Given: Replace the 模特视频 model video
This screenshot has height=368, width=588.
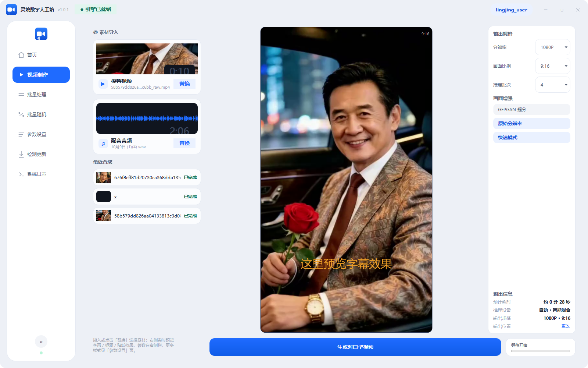Looking at the screenshot, I should point(184,84).
